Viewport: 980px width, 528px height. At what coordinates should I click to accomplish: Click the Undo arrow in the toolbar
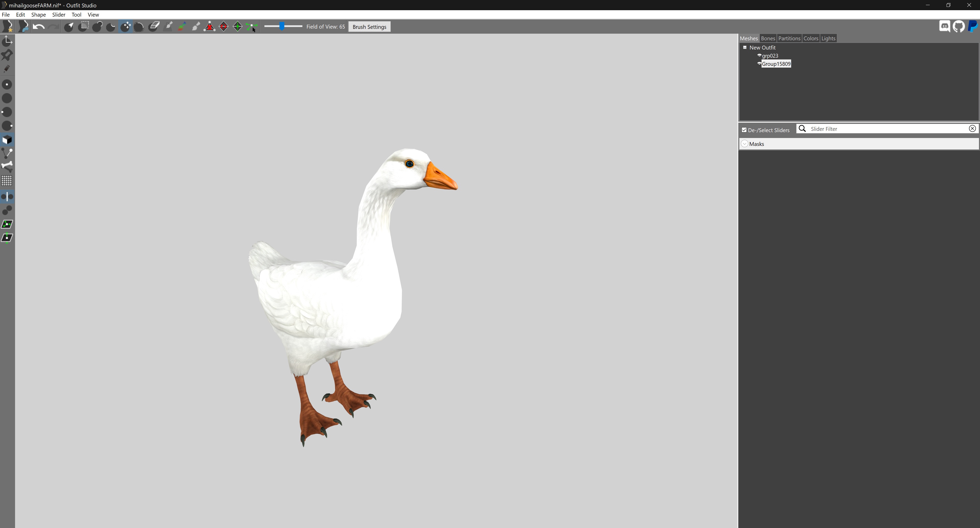point(39,27)
